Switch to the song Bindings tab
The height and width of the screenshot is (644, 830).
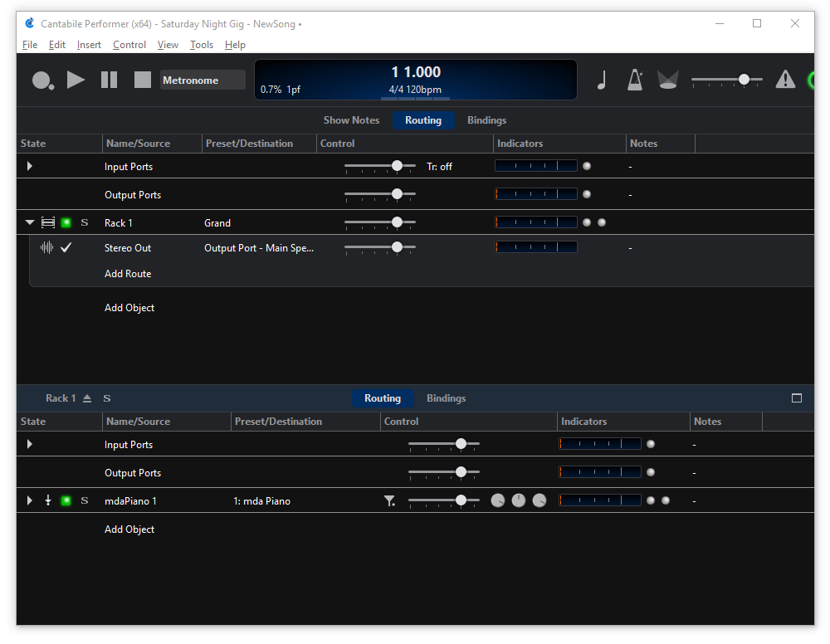pyautogui.click(x=487, y=120)
